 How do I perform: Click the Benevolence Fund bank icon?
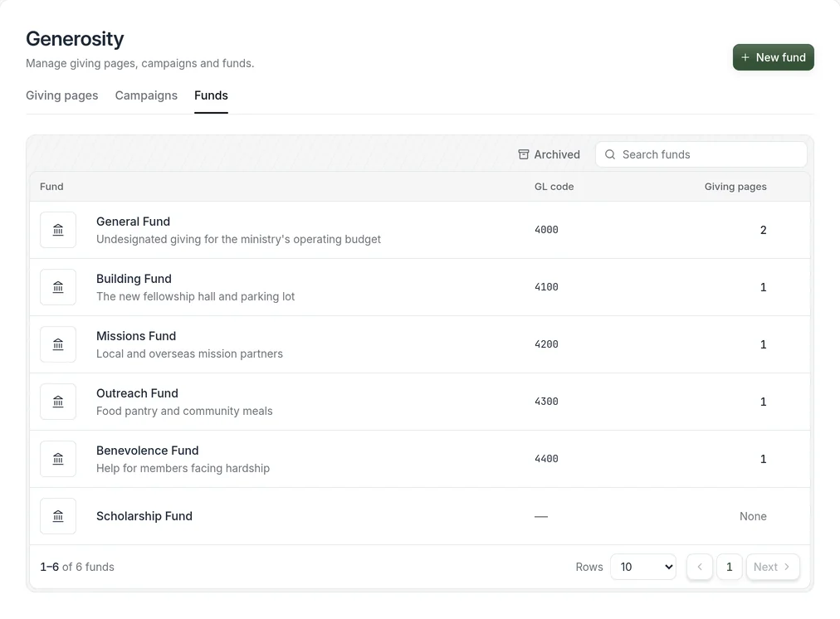click(x=58, y=460)
